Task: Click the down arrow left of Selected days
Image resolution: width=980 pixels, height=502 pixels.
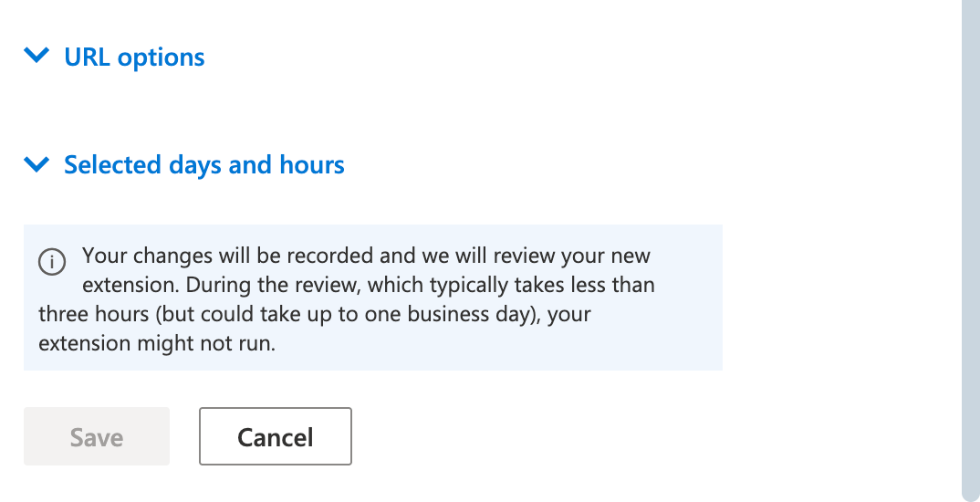Action: (36, 165)
